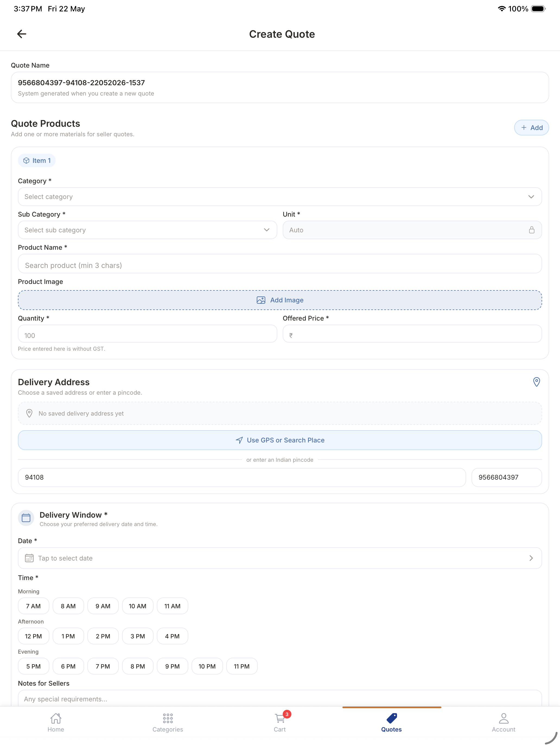Click the calendar icon next to Delivery Window
Viewport: 560px width, 747px height.
(26, 518)
